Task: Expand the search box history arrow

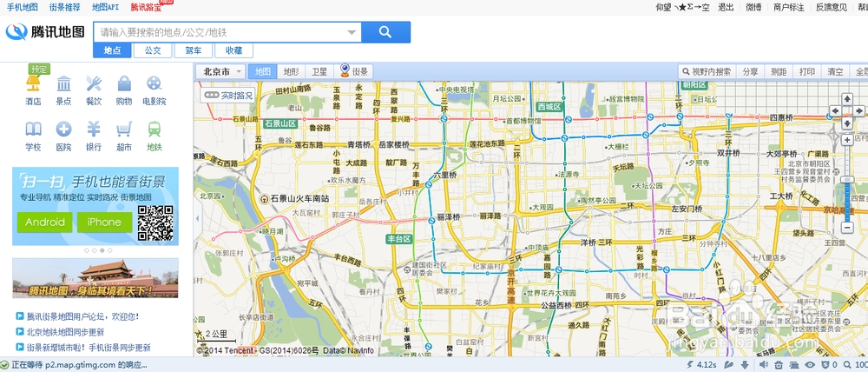Action: click(x=352, y=33)
